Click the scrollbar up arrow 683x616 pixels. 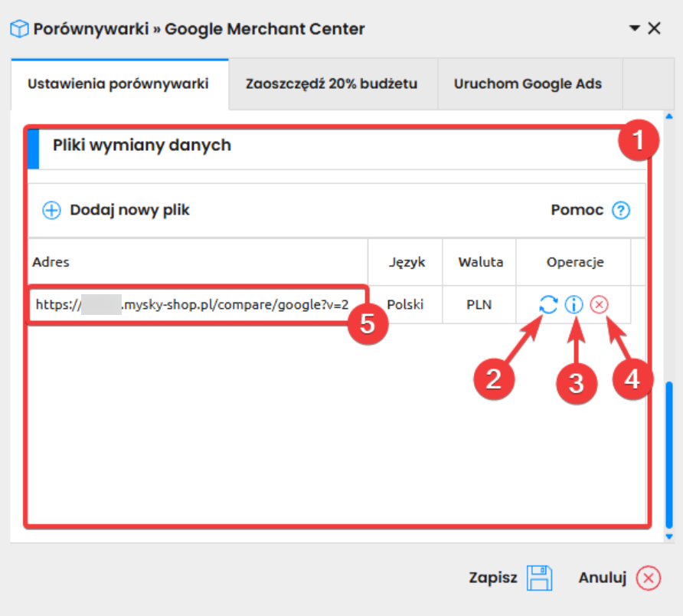(x=669, y=116)
